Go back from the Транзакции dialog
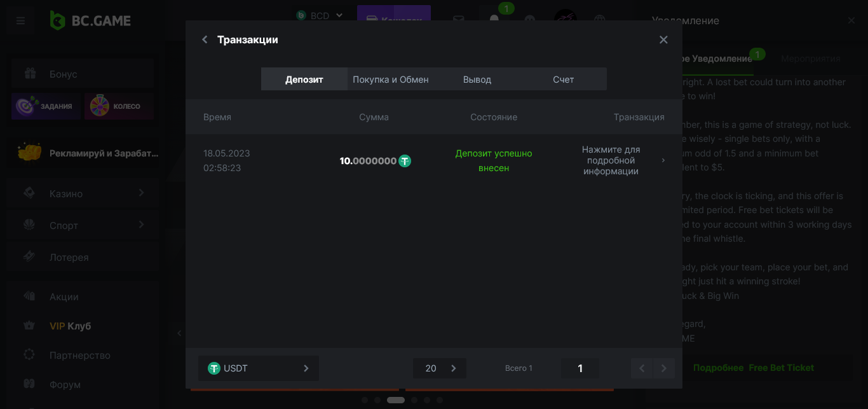868x409 pixels. pyautogui.click(x=205, y=39)
